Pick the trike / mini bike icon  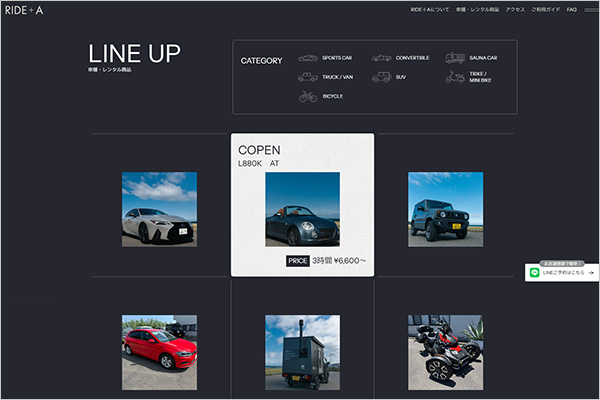tap(455, 77)
